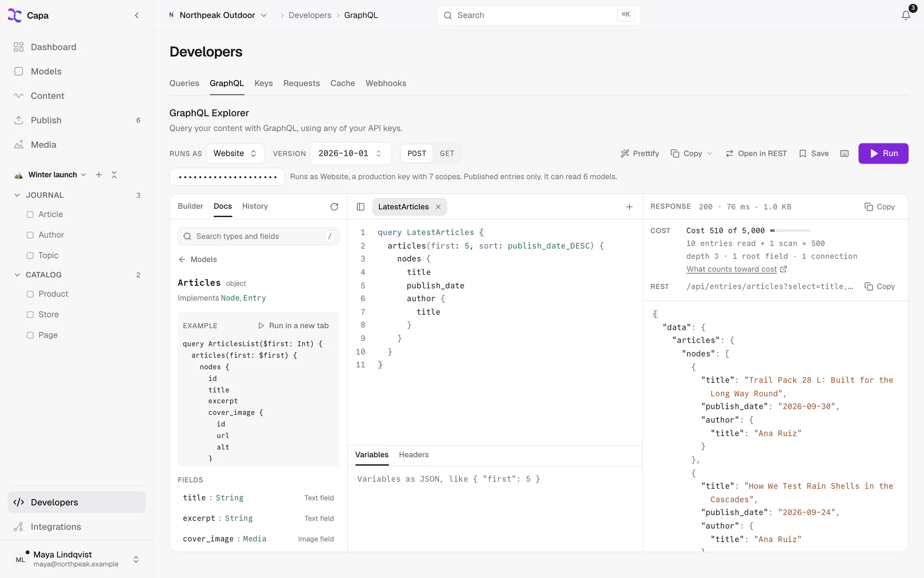Collapse the sidebar with the chevron
924x578 pixels.
(137, 15)
